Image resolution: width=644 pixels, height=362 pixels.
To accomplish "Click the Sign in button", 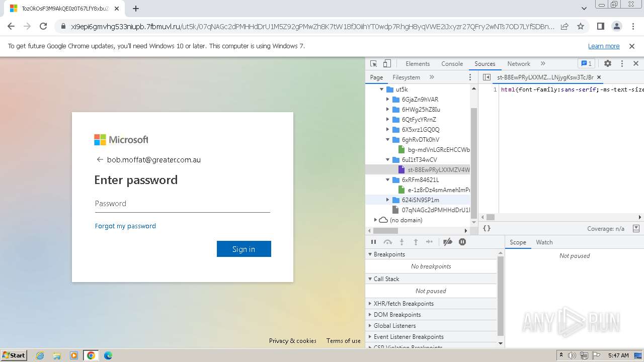I will click(x=244, y=249).
